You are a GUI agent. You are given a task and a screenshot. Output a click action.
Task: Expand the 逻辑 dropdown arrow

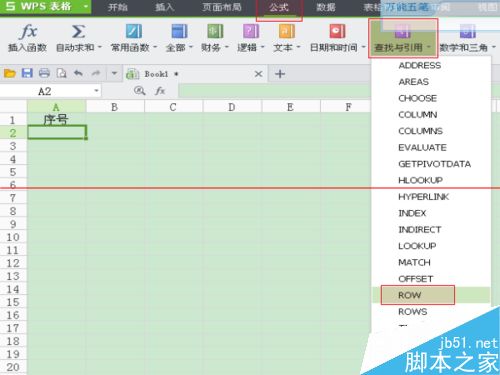click(x=262, y=48)
